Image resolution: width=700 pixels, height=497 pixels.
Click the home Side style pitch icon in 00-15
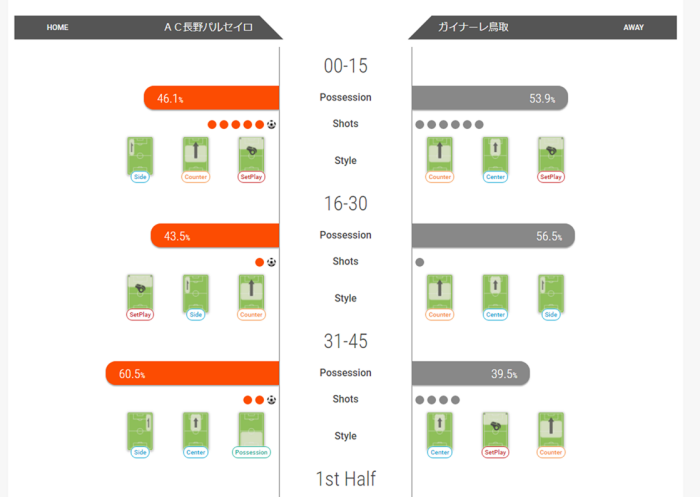(x=141, y=153)
